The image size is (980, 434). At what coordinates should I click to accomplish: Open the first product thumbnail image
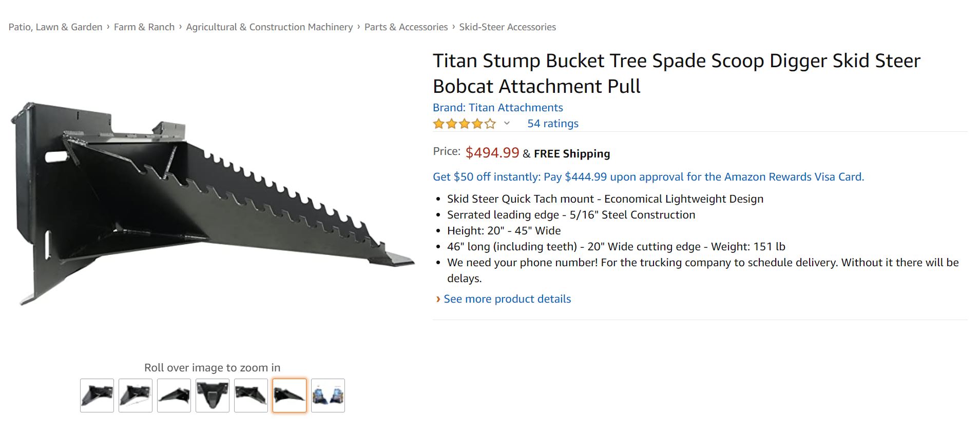[x=97, y=395]
